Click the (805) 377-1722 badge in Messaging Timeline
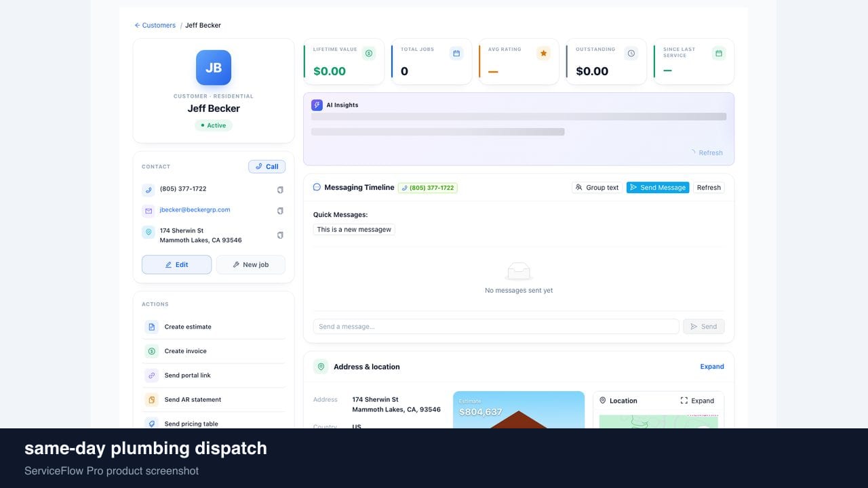This screenshot has width=868, height=488. pyautogui.click(x=428, y=188)
